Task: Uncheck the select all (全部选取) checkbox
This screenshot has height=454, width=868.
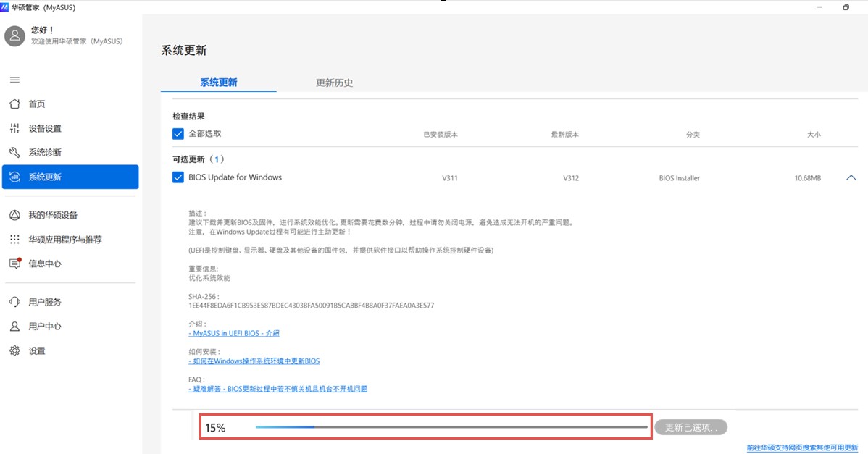Action: click(178, 134)
